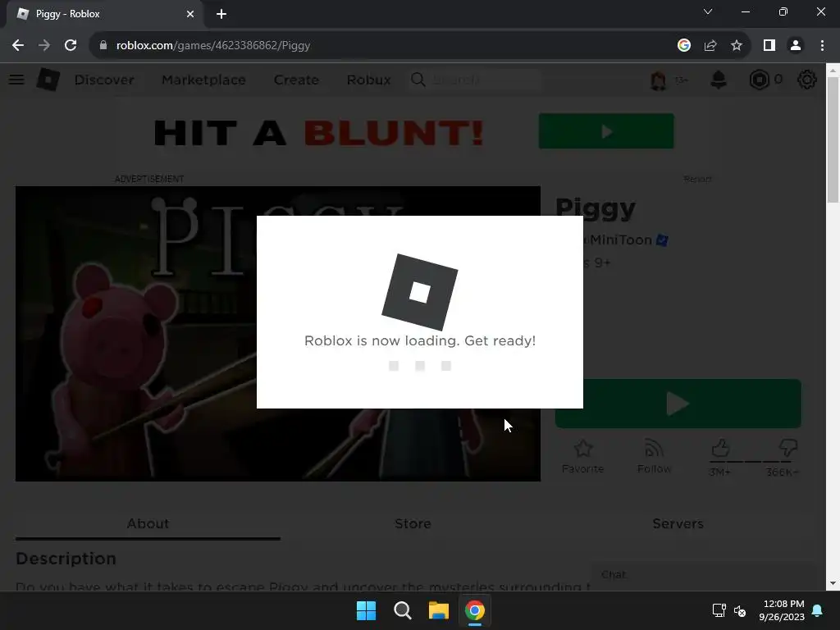840x630 pixels.
Task: Reload the Piggy page
Action: click(71, 46)
